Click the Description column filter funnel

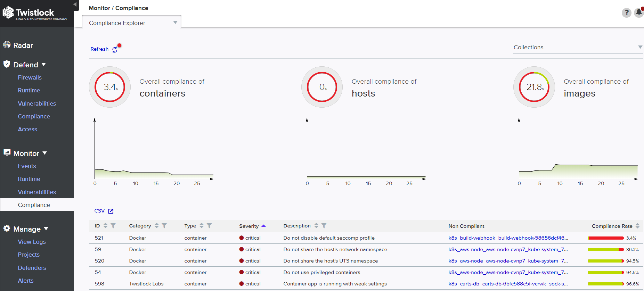click(x=324, y=226)
